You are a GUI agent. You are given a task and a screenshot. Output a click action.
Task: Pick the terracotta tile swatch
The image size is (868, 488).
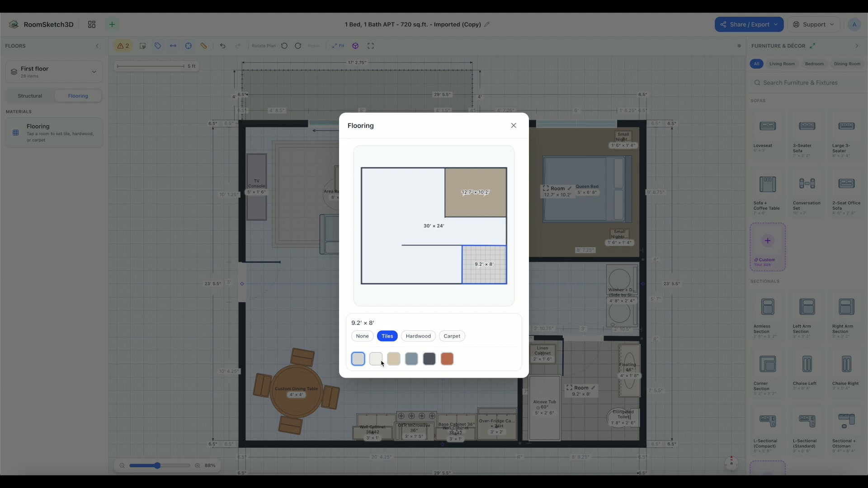[447, 359]
